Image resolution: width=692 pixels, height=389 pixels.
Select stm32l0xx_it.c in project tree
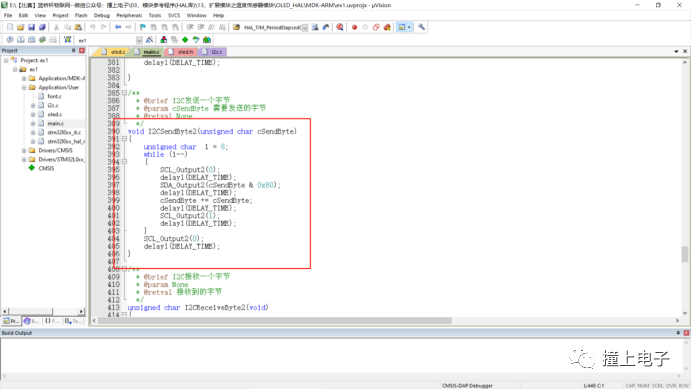pyautogui.click(x=64, y=132)
